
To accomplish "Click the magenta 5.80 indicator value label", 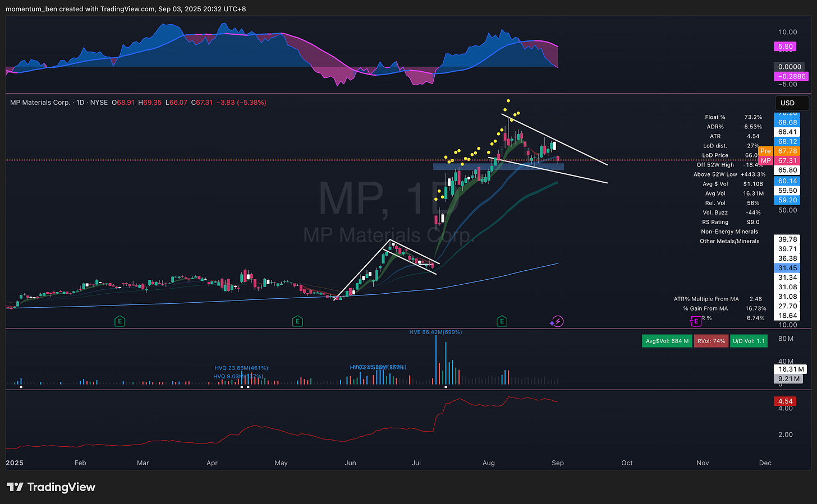I will 786,47.
